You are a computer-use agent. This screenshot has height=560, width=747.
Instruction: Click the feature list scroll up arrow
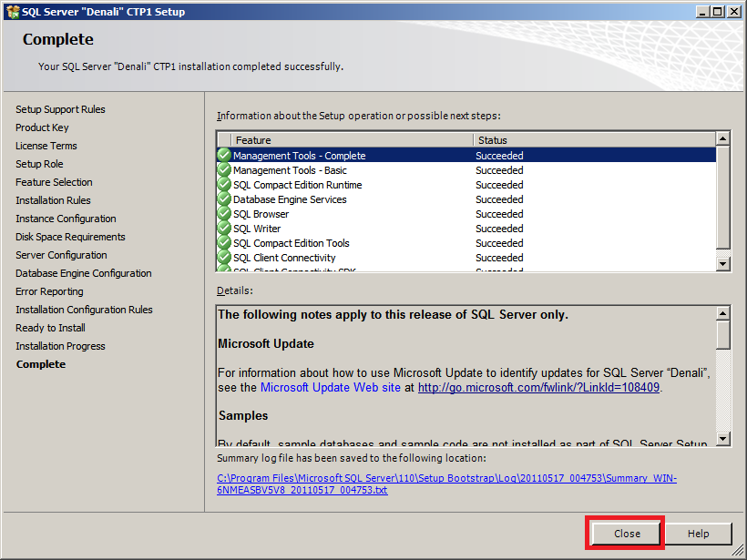pos(722,139)
